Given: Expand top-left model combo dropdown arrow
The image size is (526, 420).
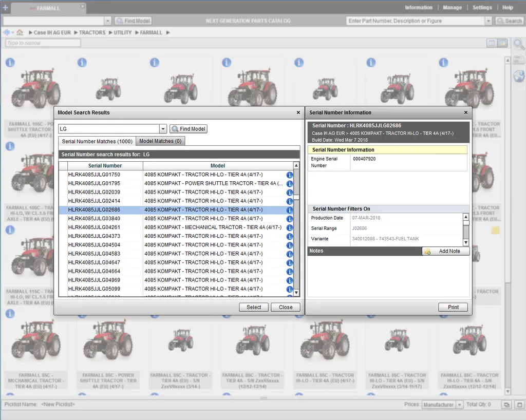Looking at the screenshot, I should [x=107, y=21].
